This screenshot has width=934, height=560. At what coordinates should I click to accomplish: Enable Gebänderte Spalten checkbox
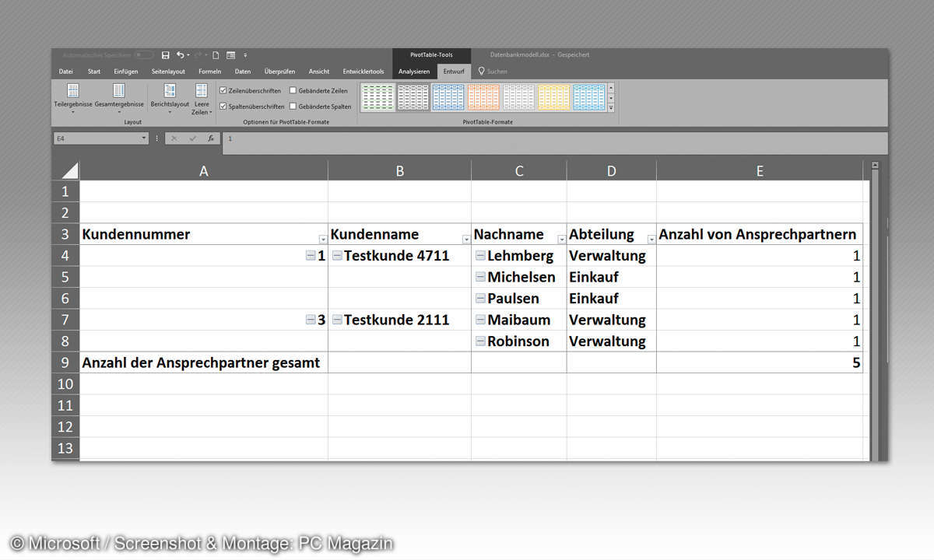[293, 107]
